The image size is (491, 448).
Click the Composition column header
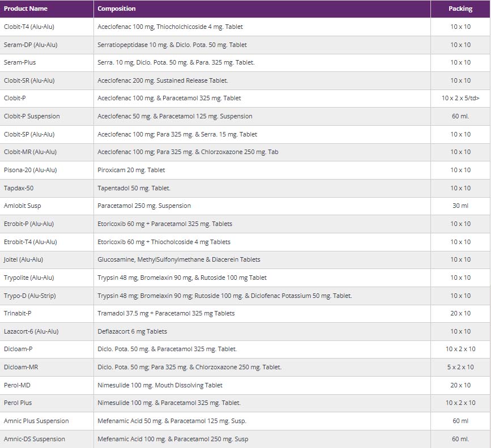[x=117, y=9]
